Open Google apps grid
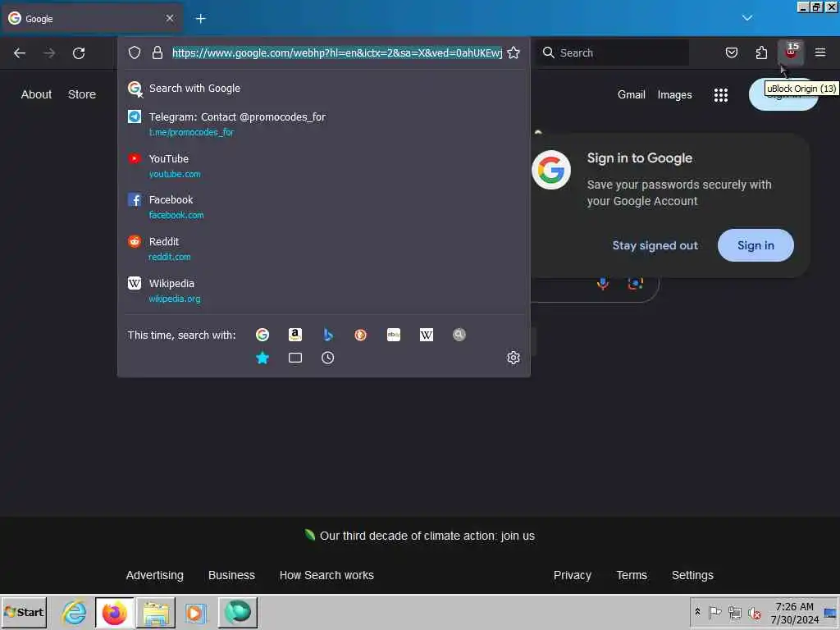The image size is (840, 630). coord(720,95)
